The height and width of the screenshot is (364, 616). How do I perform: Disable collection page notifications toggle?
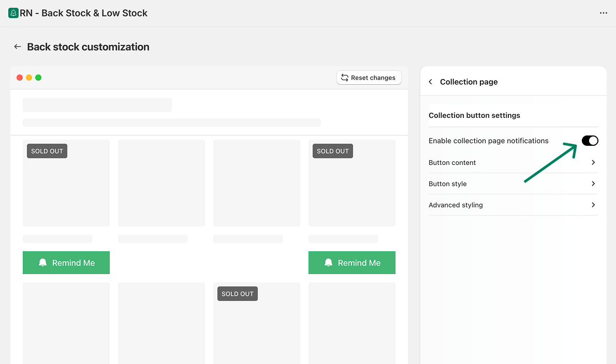pyautogui.click(x=590, y=141)
